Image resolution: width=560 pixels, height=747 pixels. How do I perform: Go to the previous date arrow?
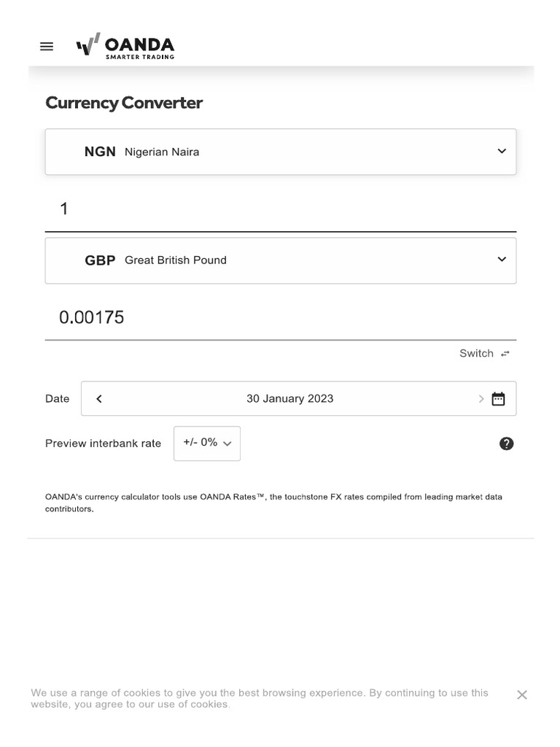point(99,399)
